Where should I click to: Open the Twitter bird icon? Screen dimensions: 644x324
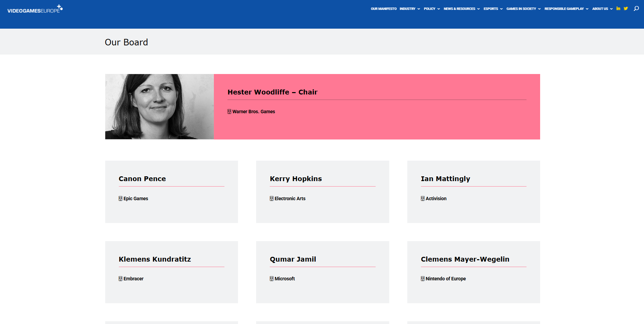tap(626, 9)
